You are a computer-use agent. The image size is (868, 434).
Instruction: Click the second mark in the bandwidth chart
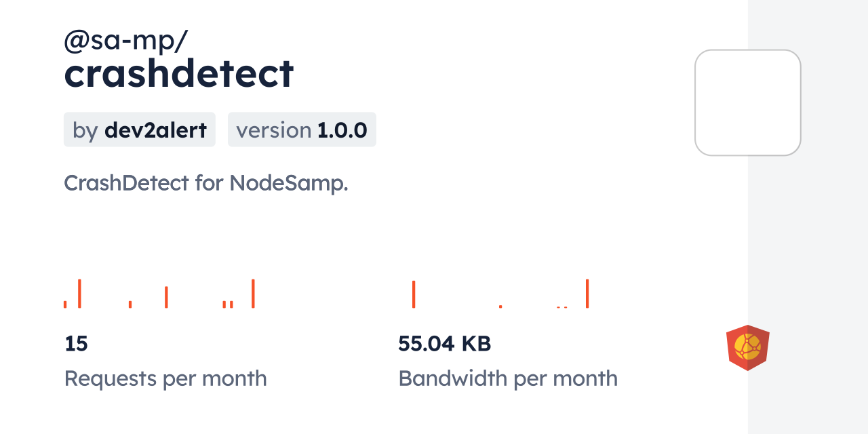click(x=500, y=307)
